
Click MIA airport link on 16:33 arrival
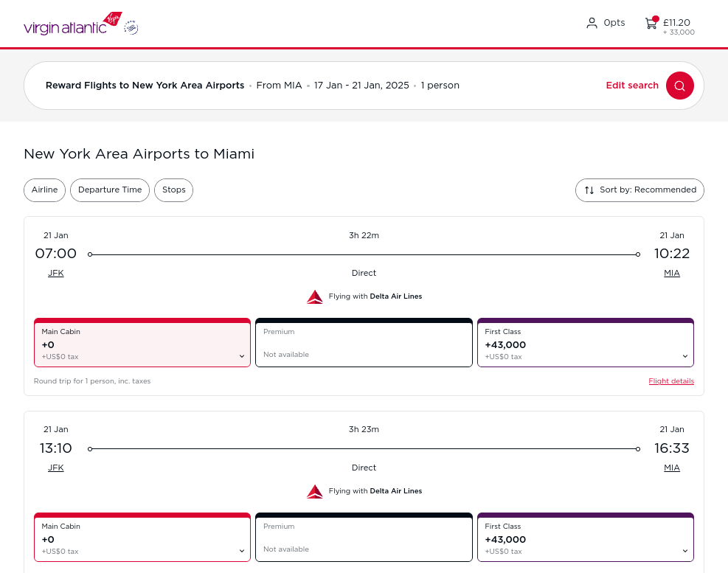[x=672, y=468]
